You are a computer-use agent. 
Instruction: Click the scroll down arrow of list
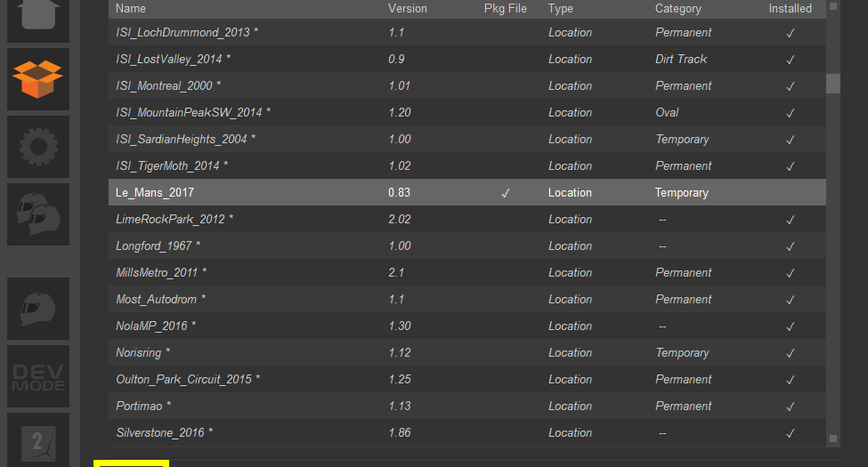[x=832, y=439]
